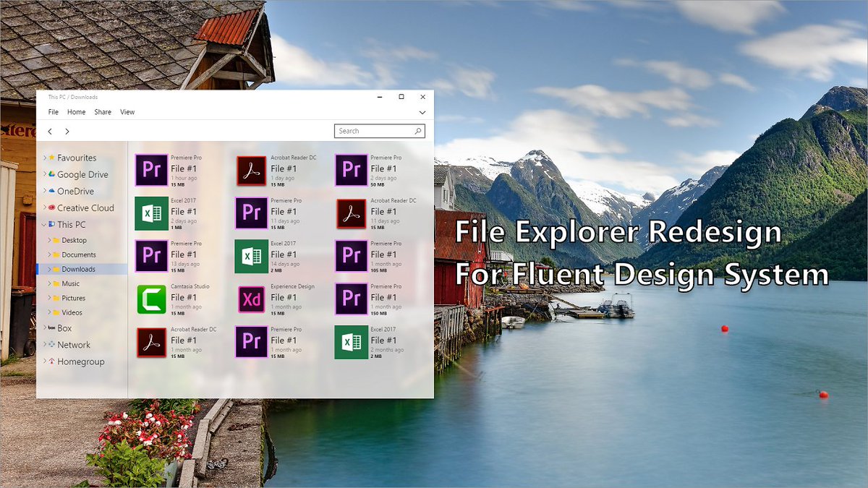The height and width of the screenshot is (488, 868).
Task: Open Homegroup label in the navigation pane
Action: coord(81,361)
